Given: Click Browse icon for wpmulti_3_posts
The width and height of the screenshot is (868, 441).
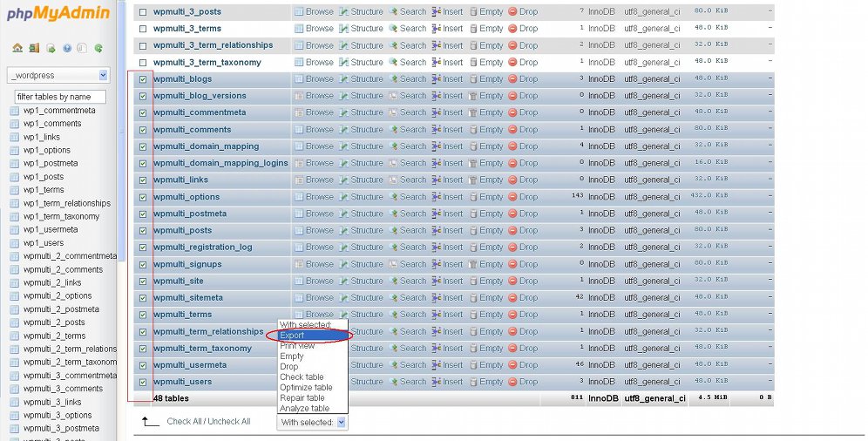Looking at the screenshot, I should (x=299, y=11).
